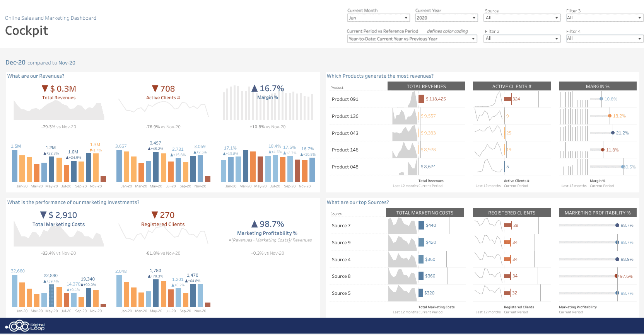This screenshot has height=335, width=644.
Task: Select the MARGIN % column header
Action: 598,86
